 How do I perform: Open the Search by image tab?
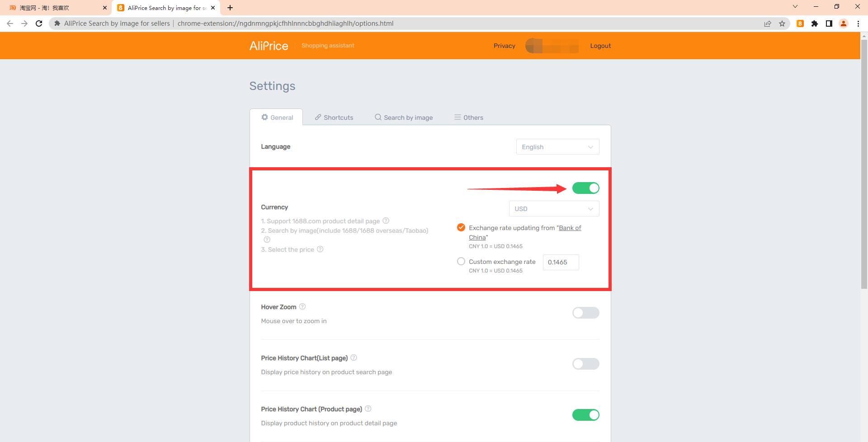[x=404, y=118]
